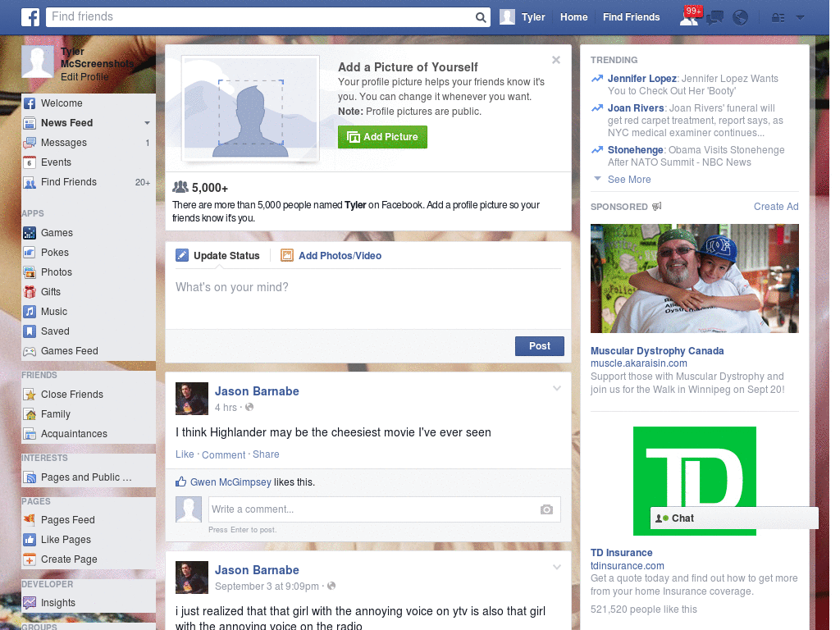Open Gwen McGimpsey's profile link

231,482
